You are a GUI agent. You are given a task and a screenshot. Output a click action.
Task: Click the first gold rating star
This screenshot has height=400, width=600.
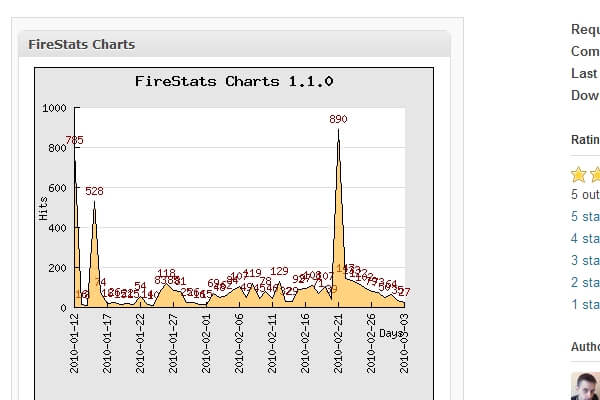tap(578, 175)
